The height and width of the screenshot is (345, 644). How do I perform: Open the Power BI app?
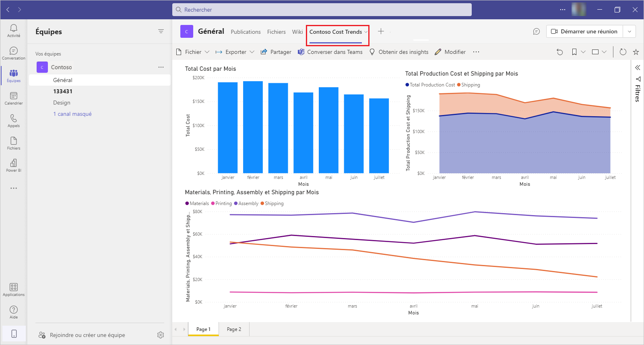[14, 165]
